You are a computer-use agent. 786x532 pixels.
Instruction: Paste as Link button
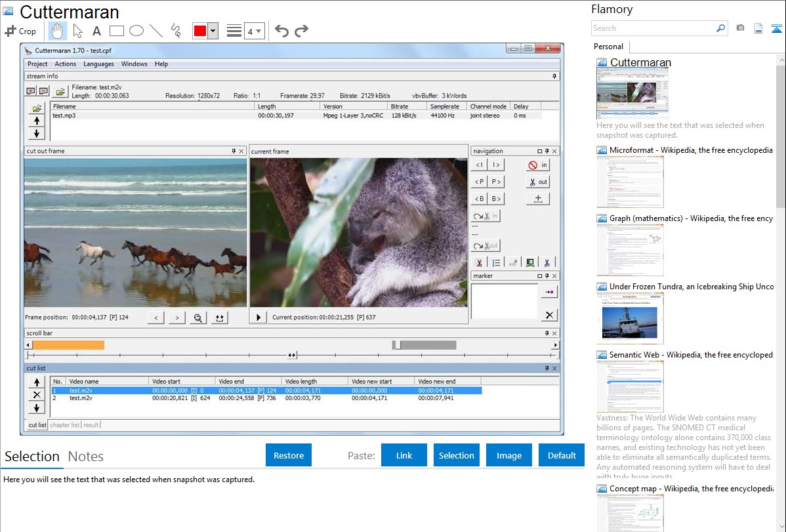pos(404,455)
